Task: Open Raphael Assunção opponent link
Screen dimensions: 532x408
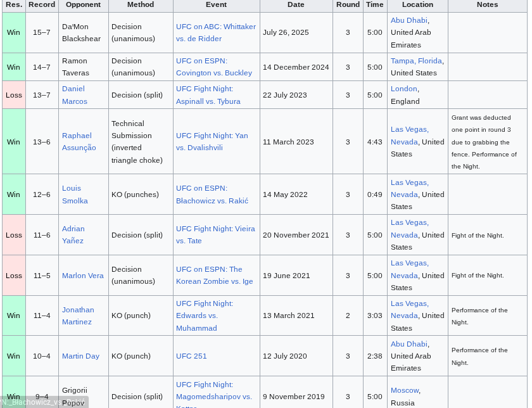Action: 79,141
